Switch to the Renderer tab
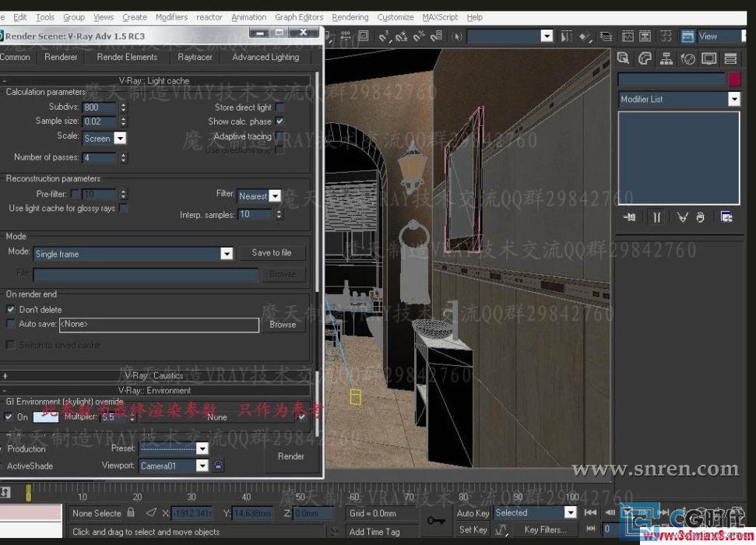The height and width of the screenshot is (545, 756). [x=61, y=57]
